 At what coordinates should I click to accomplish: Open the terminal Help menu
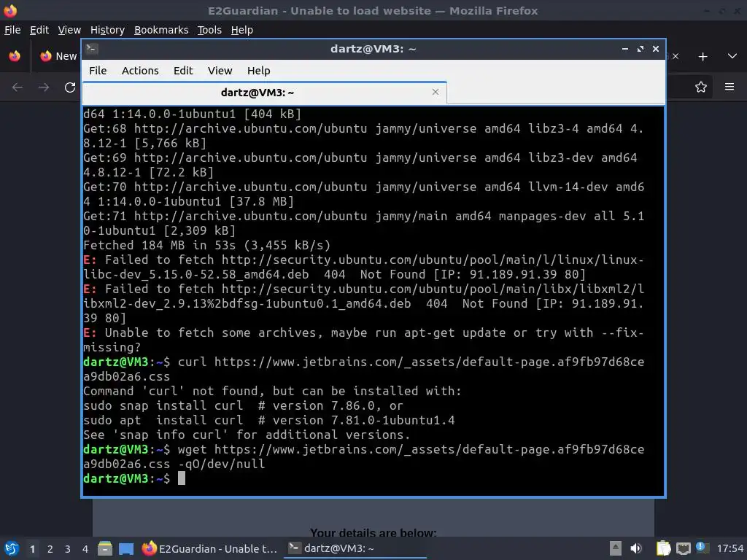[x=259, y=71]
